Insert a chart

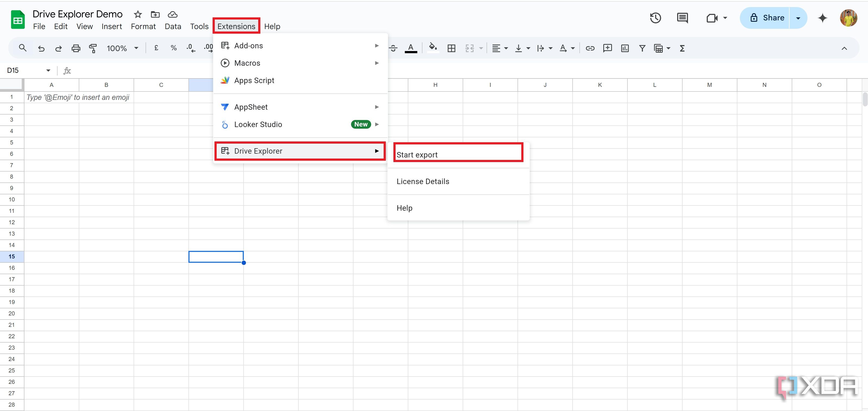625,49
